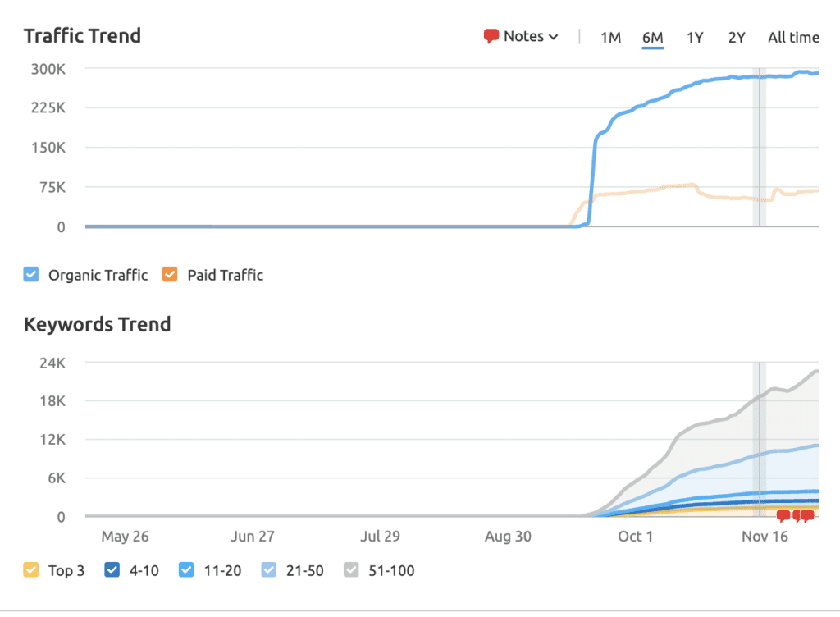Click the 24K keywords axis label
The height and width of the screenshot is (617, 840).
click(52, 363)
